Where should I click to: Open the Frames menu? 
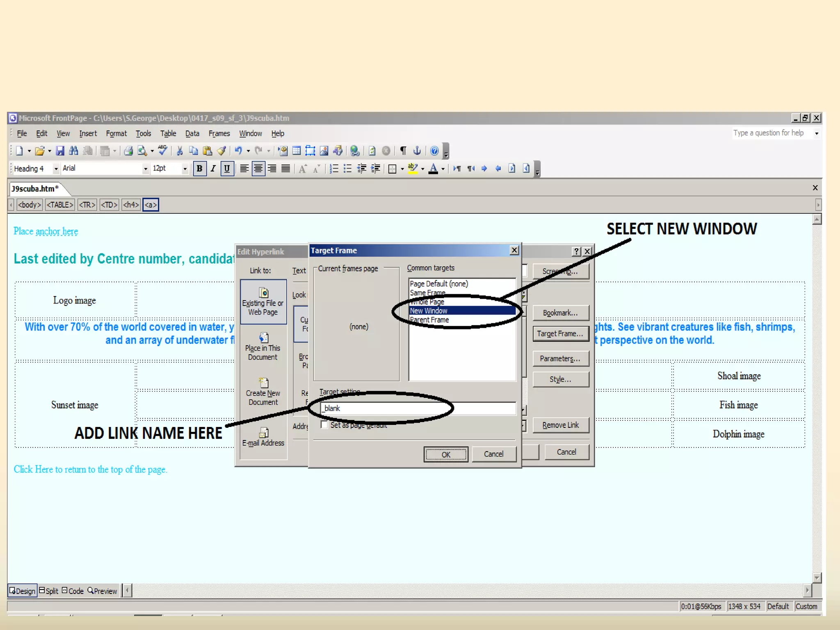tap(219, 134)
